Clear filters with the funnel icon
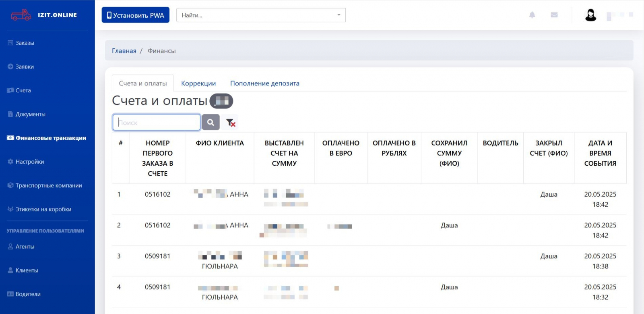The height and width of the screenshot is (314, 644). [x=230, y=123]
